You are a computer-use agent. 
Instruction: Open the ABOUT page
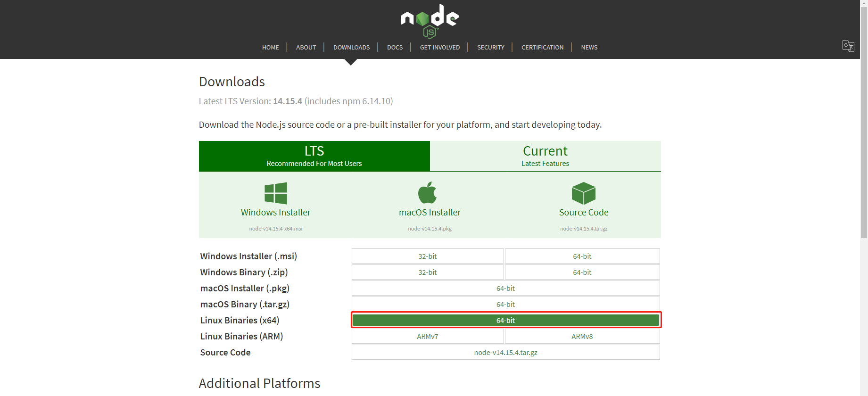click(x=306, y=47)
